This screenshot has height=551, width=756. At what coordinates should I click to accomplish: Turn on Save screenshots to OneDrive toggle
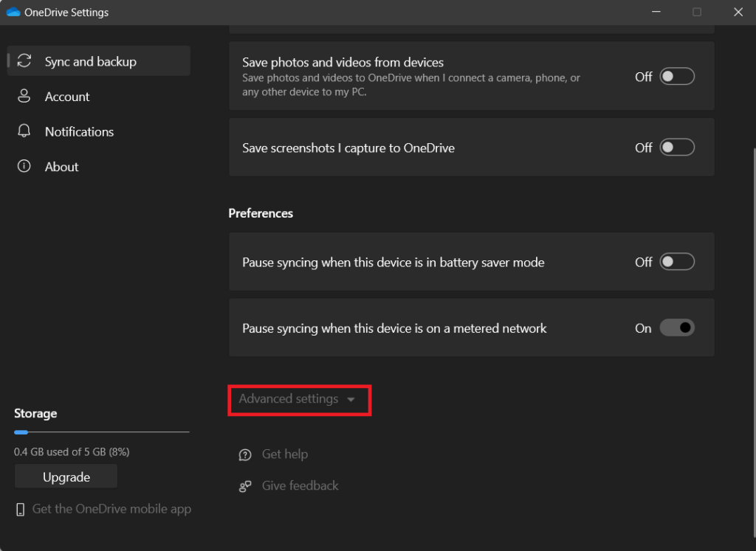click(x=677, y=148)
